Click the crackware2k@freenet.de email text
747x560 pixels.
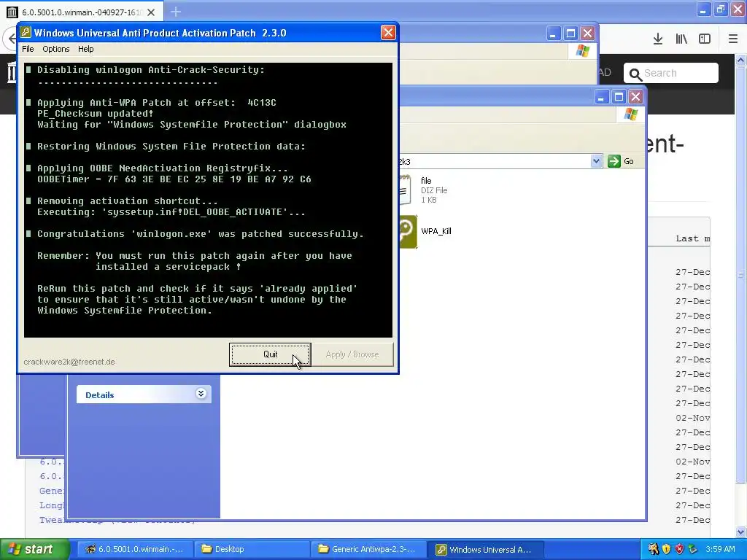[x=69, y=362]
